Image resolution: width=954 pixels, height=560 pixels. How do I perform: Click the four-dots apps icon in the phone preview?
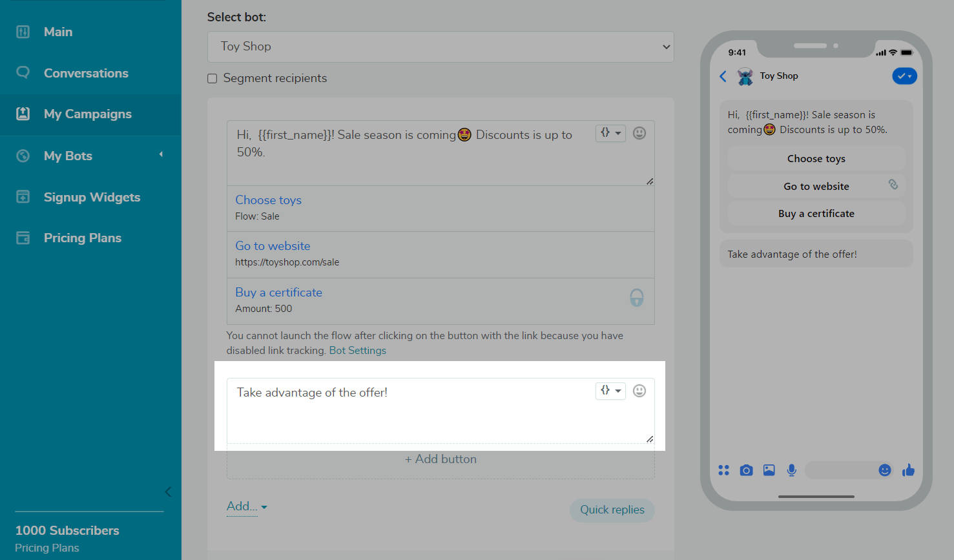[x=723, y=470]
